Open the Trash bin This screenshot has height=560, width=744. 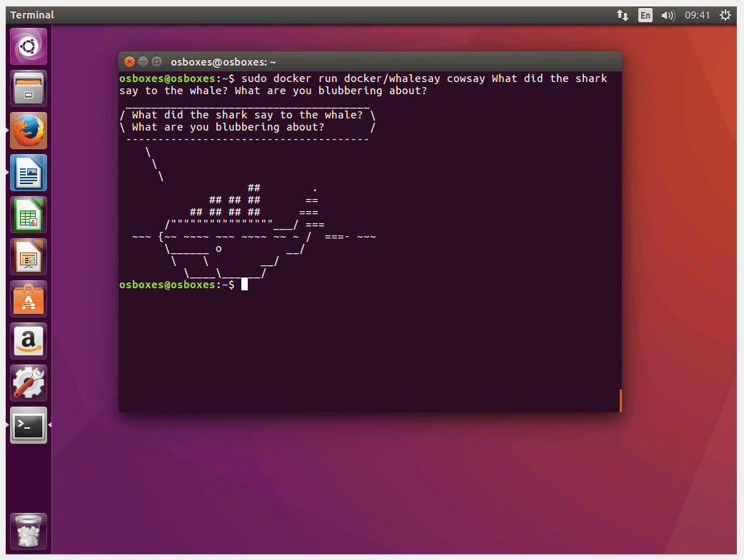tap(29, 531)
